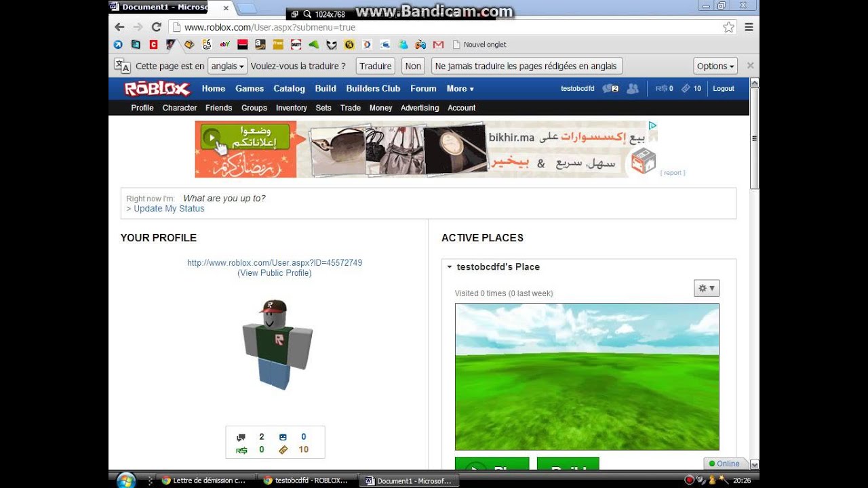Image resolution: width=868 pixels, height=488 pixels.
Task: Collapse the testobcdfd's Place section
Action: [449, 267]
